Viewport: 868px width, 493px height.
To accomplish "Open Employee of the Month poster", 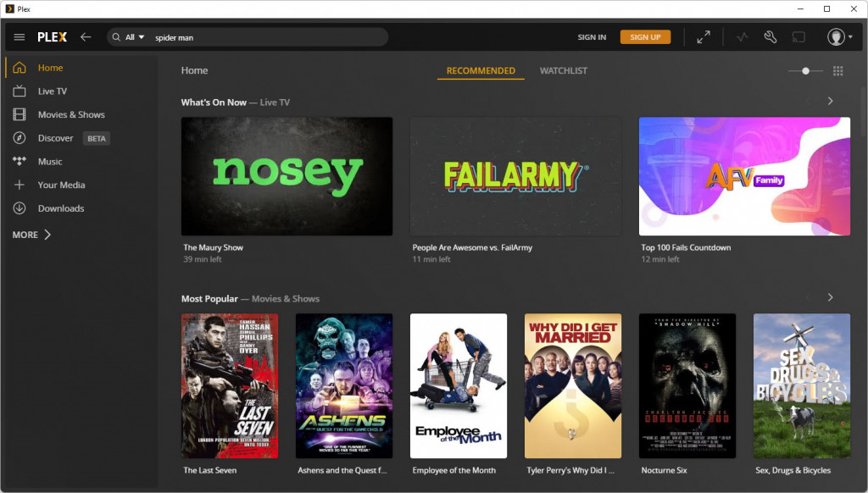I will pyautogui.click(x=459, y=385).
